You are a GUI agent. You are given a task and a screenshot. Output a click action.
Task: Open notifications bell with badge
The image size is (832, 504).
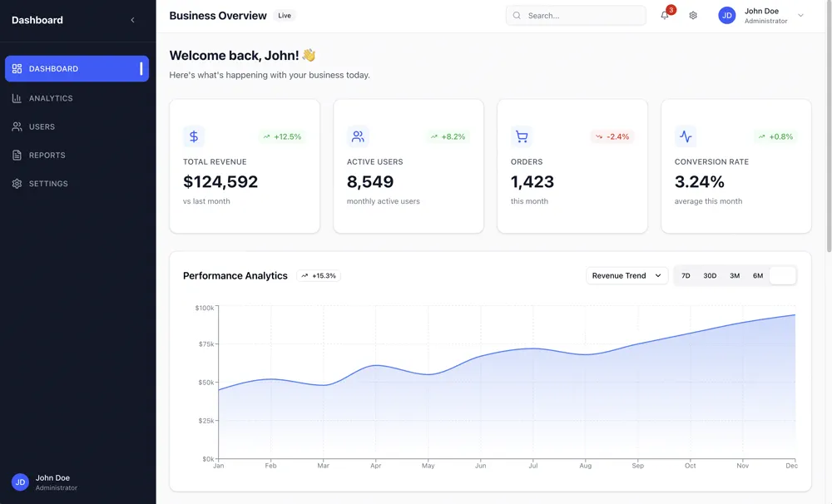point(665,15)
